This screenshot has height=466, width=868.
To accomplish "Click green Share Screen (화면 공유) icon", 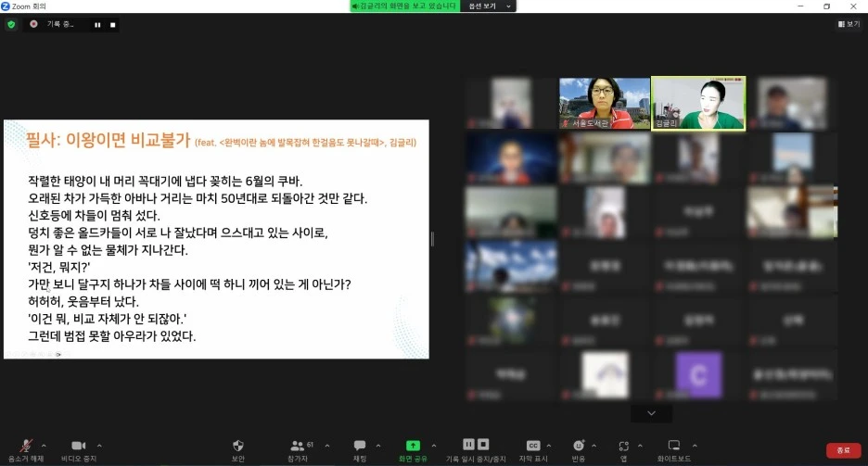I will click(x=413, y=446).
